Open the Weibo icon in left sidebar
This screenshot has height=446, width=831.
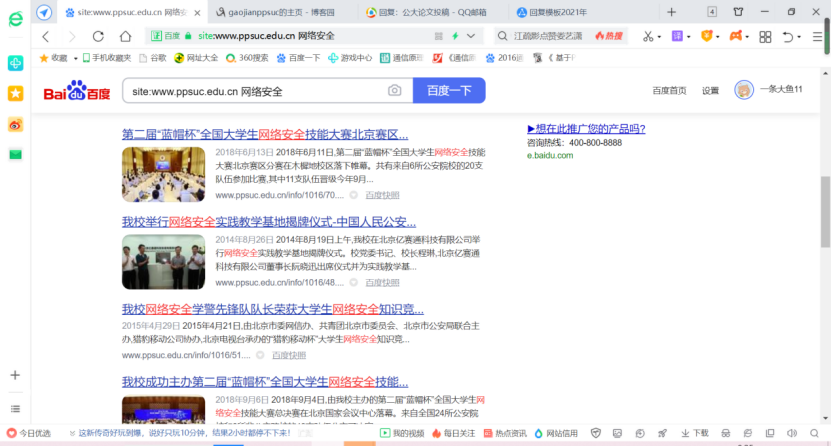[x=15, y=125]
